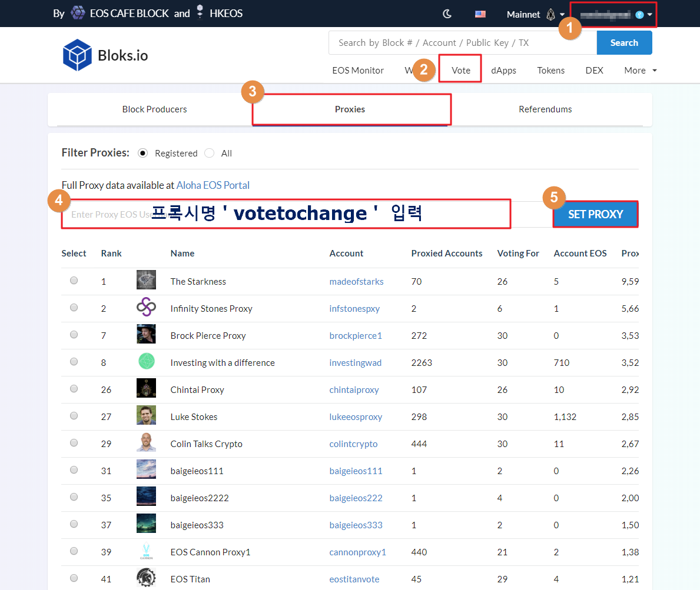
Task: Toggle dark mode moon icon
Action: [447, 14]
